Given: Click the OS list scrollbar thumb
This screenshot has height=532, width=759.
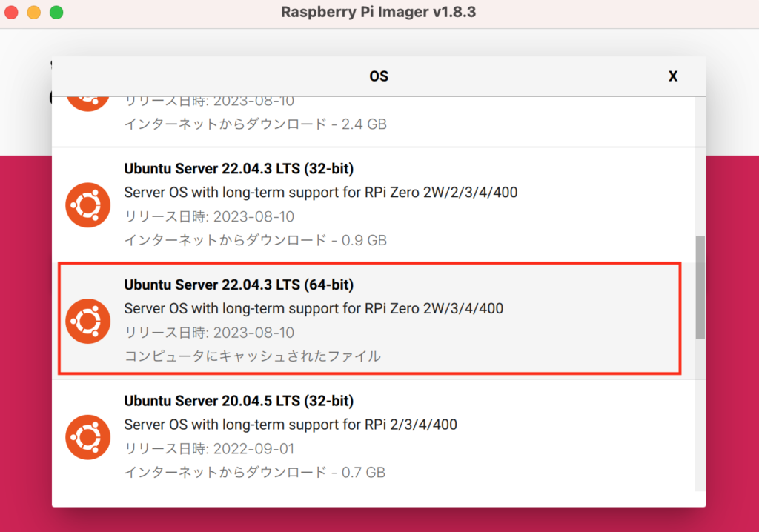Looking at the screenshot, I should [700, 287].
